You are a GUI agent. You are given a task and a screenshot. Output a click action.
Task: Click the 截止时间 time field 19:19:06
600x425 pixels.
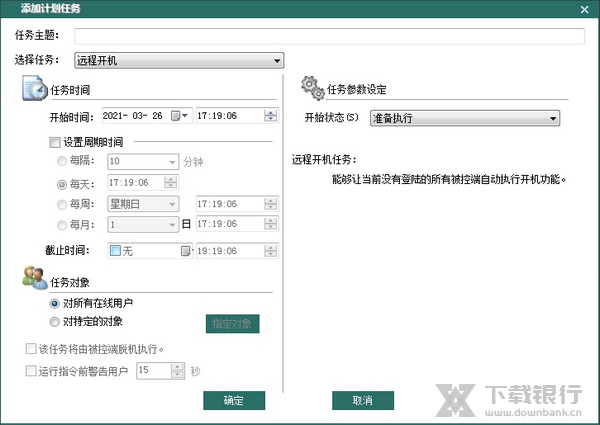(237, 251)
